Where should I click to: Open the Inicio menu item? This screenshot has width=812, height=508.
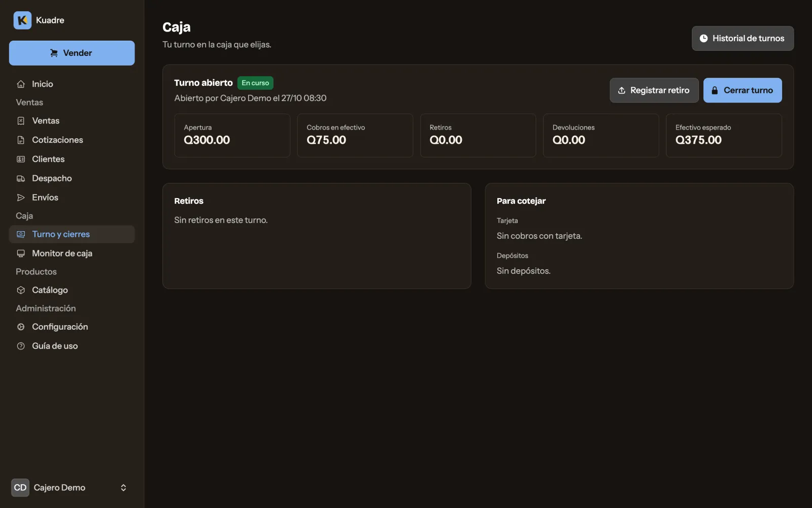(x=72, y=84)
